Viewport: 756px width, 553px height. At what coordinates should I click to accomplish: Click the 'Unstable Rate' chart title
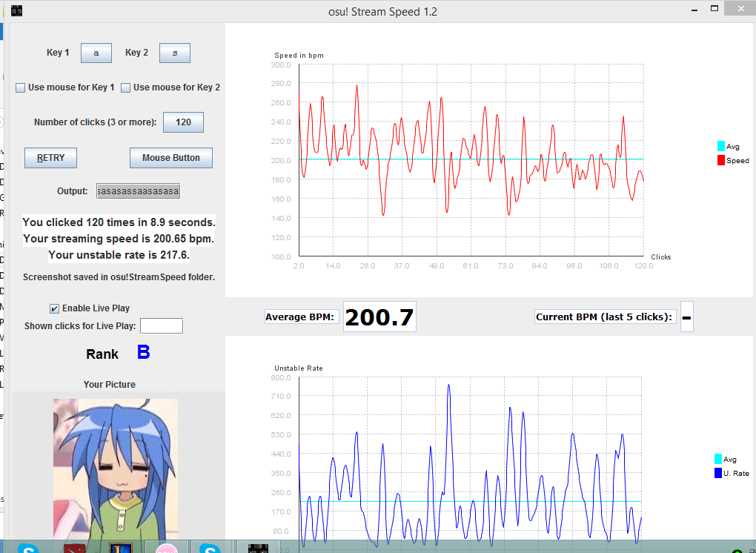coord(299,368)
